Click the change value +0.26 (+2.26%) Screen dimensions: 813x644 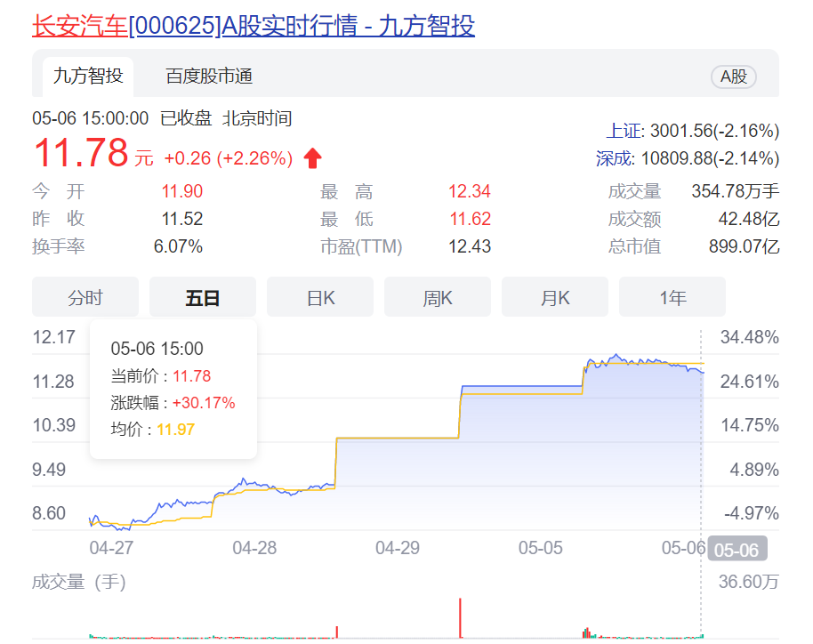click(x=228, y=158)
